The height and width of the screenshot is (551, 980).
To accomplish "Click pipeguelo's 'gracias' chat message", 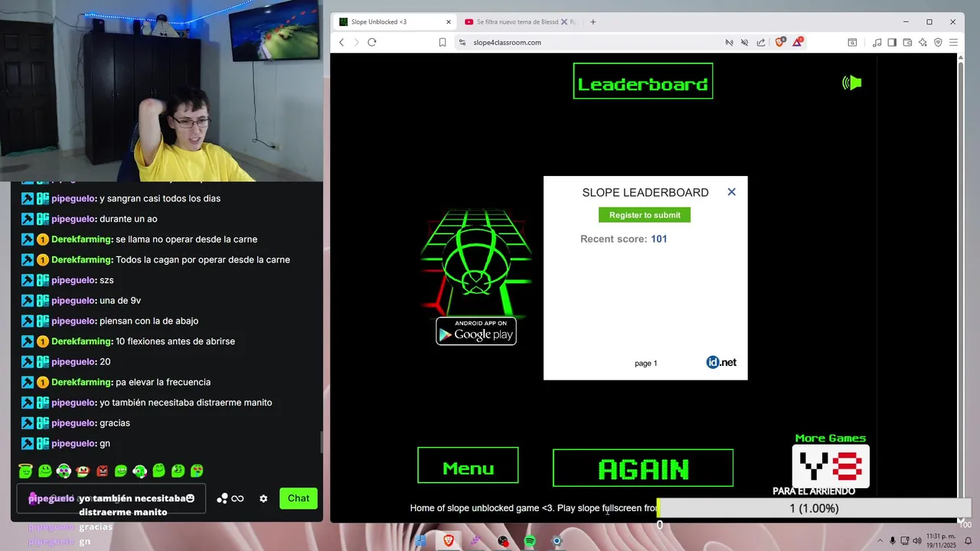I will pos(115,423).
